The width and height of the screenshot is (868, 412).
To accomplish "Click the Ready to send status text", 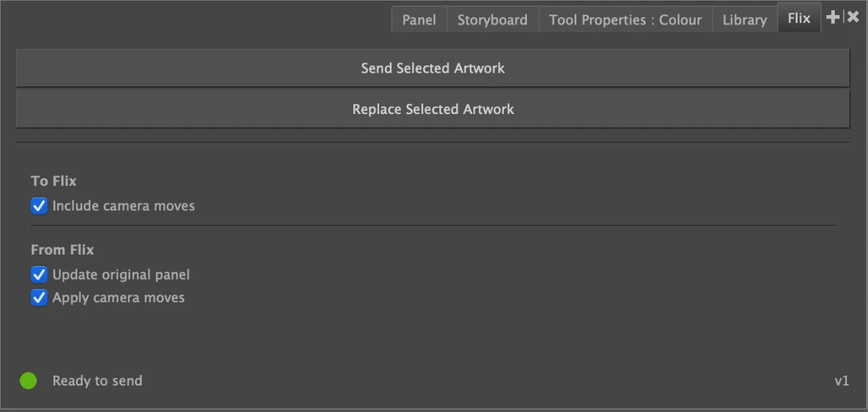I will [x=97, y=381].
